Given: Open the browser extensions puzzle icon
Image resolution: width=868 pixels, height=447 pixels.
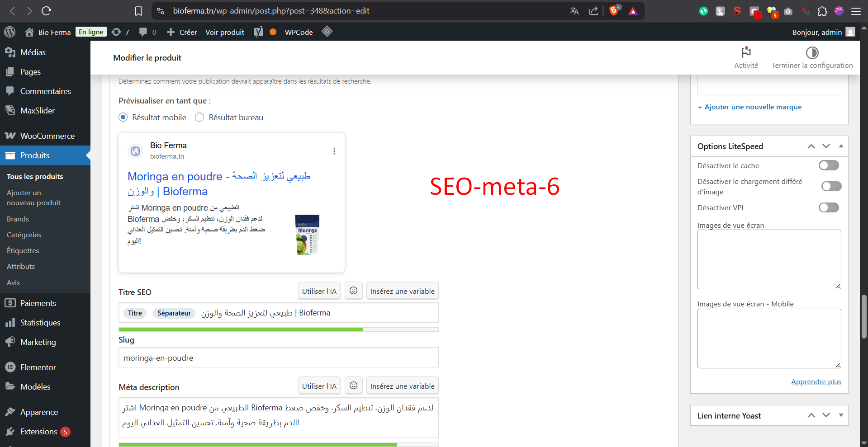Looking at the screenshot, I should tap(822, 11).
